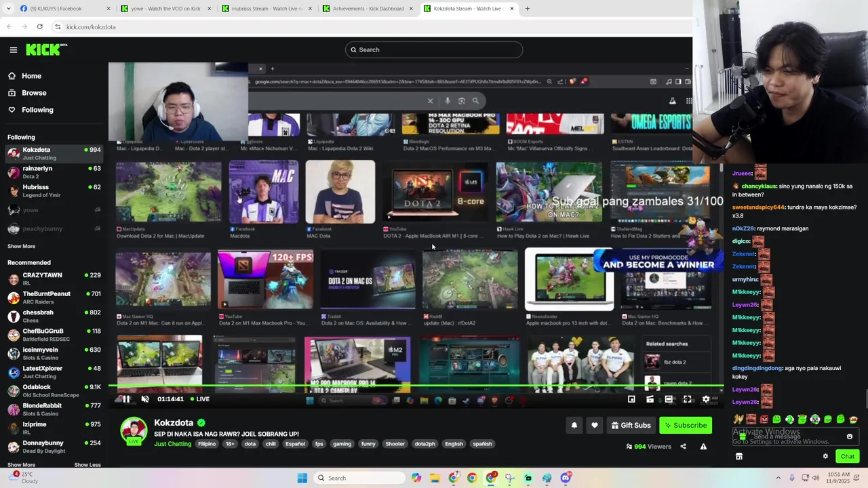This screenshot has height=488, width=868.
Task: Reload the page
Action: click(40, 27)
